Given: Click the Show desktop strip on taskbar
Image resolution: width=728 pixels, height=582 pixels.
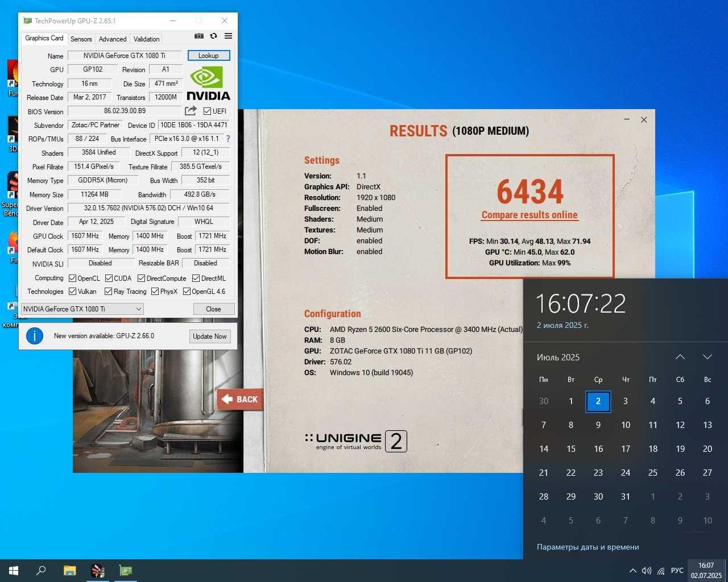Looking at the screenshot, I should tap(726, 571).
